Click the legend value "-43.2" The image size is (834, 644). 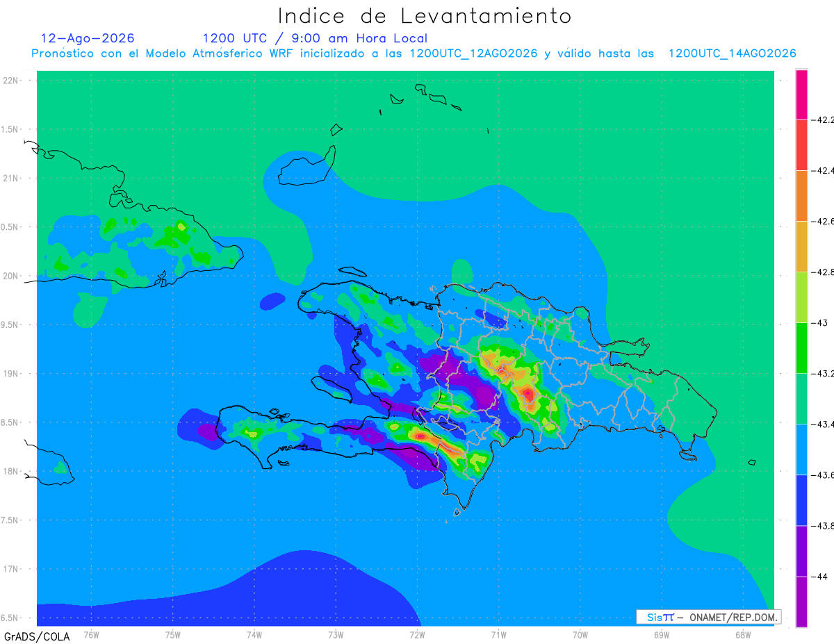(x=824, y=374)
